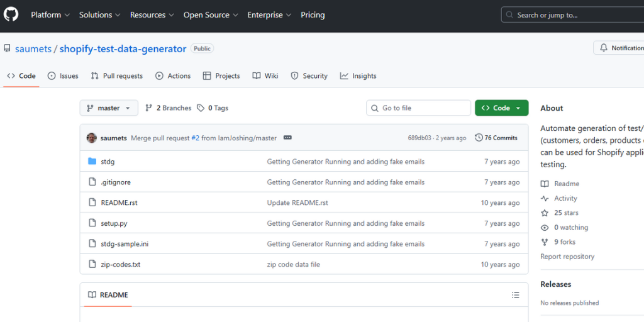Screen dimensions: 644x322
Task: Expand commit message with ellipsis button
Action: (x=287, y=138)
